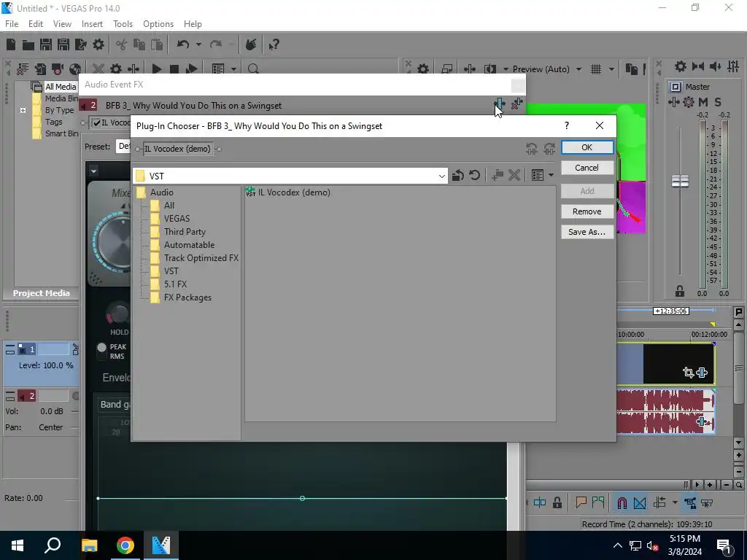
Task: Click the Master fader handle
Action: (x=680, y=182)
